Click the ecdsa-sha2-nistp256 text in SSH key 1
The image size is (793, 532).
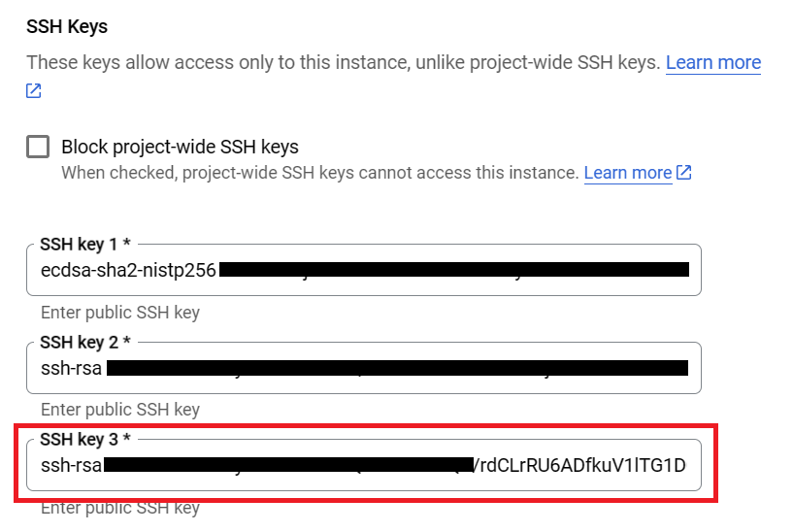(x=128, y=269)
